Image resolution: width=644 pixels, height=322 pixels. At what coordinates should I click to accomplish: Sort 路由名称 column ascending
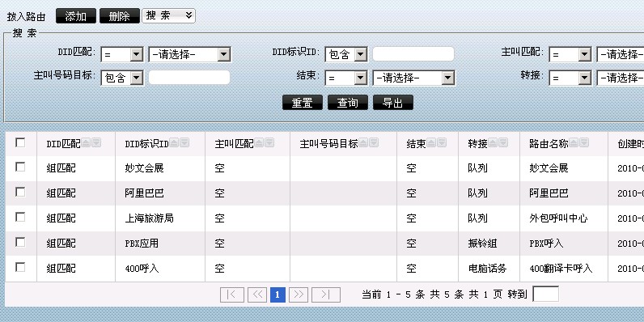pos(574,143)
